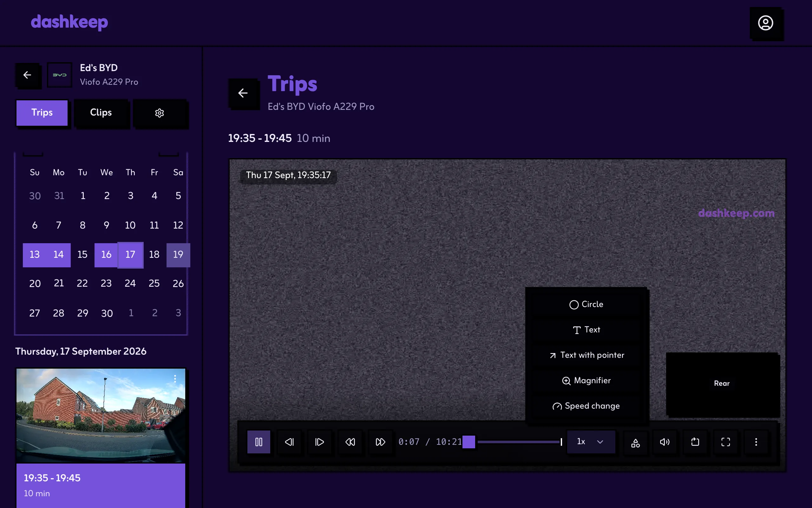Choose Text from the annotation menu
This screenshot has height=508, width=812.
click(586, 330)
